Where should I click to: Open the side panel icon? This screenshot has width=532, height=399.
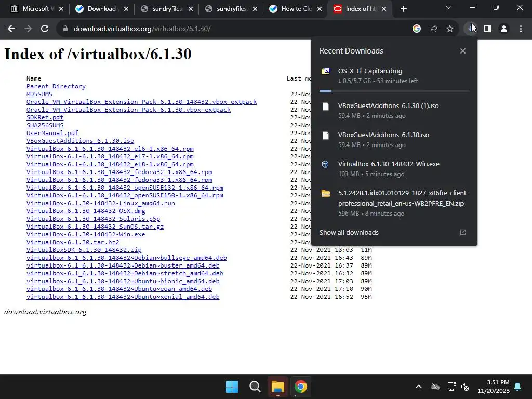pyautogui.click(x=487, y=29)
